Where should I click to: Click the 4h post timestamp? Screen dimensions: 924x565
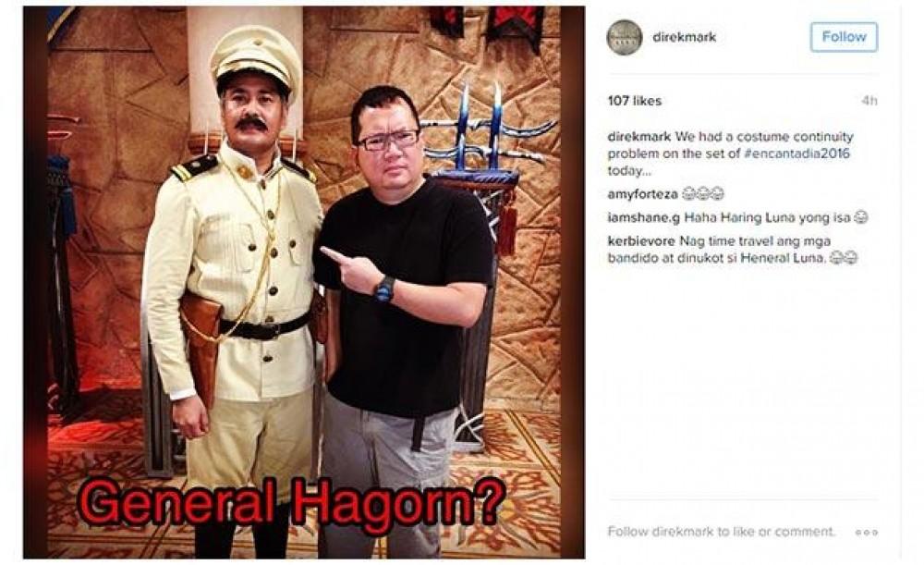pos(869,101)
